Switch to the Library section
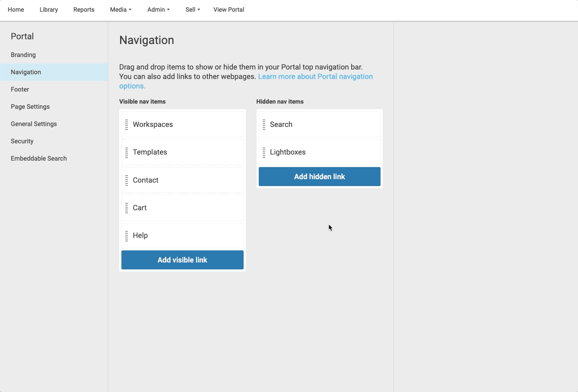Screen dimensions: 578x392 tap(48, 9)
